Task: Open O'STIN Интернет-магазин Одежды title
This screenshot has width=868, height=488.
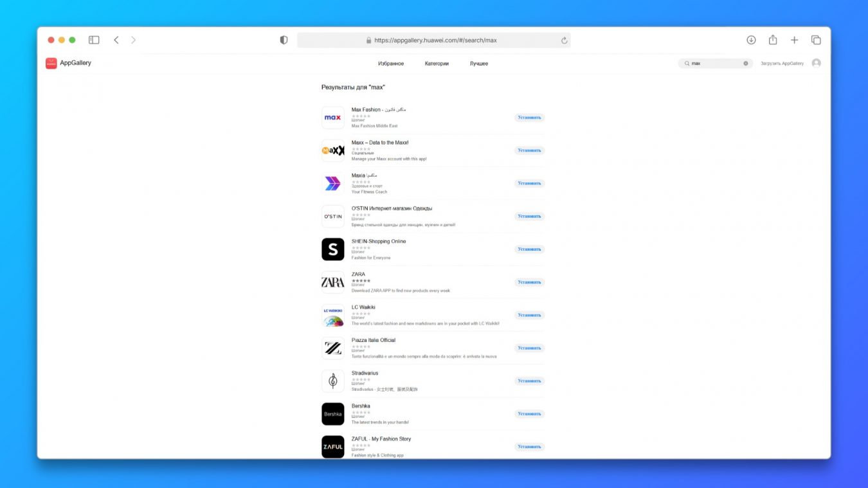Action: (392, 208)
